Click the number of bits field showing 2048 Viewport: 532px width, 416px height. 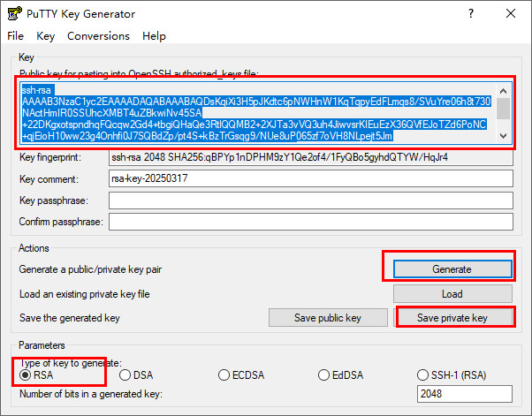[x=465, y=394]
